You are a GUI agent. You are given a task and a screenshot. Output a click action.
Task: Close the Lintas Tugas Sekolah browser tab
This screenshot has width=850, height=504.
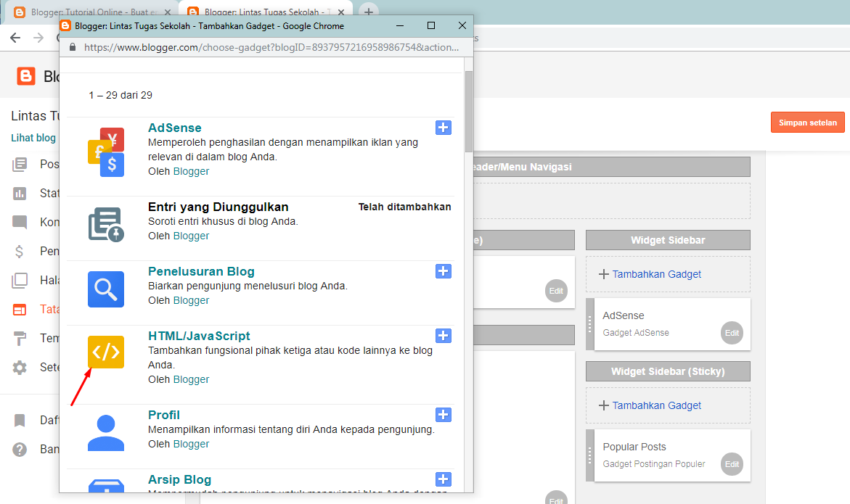[341, 12]
